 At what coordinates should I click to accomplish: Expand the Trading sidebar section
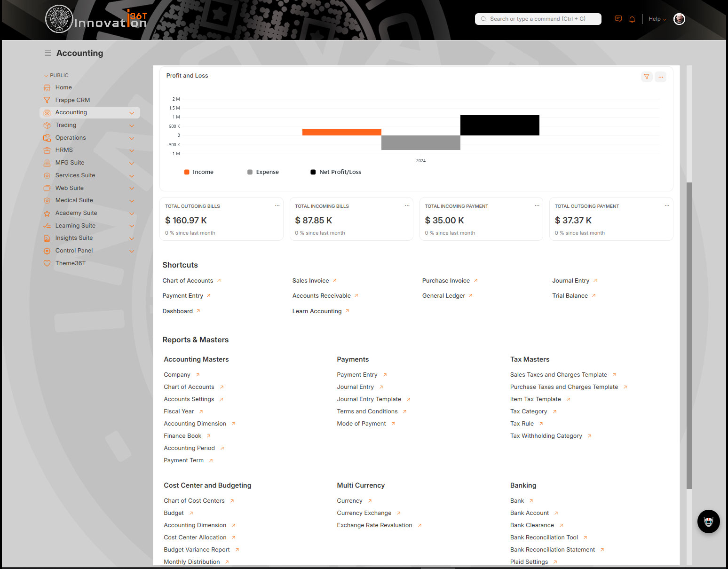point(132,126)
